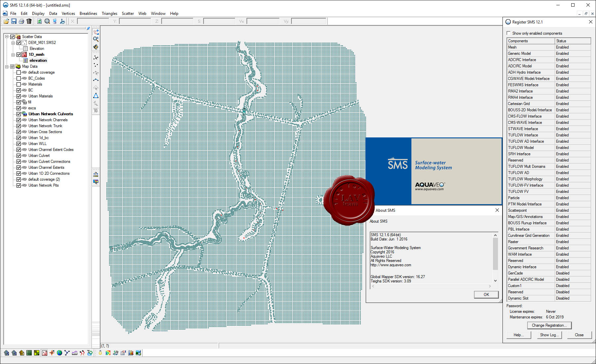Uncheck the DEM_M01.SMS2 checkbox

tap(19, 43)
